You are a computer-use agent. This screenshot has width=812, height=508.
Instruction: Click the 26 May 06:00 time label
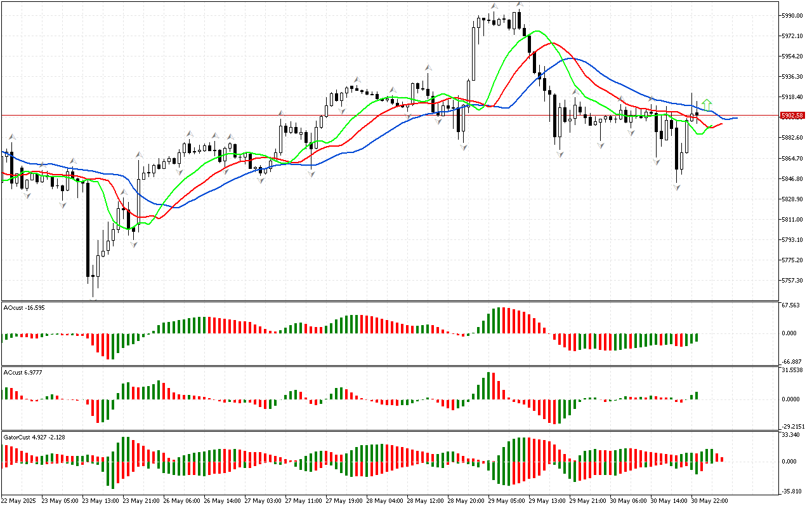(181, 501)
